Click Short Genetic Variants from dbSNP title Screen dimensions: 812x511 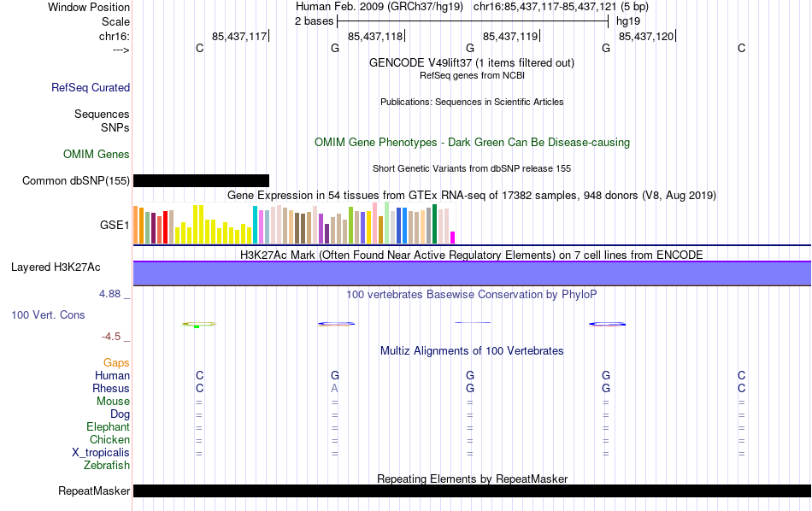click(x=472, y=169)
